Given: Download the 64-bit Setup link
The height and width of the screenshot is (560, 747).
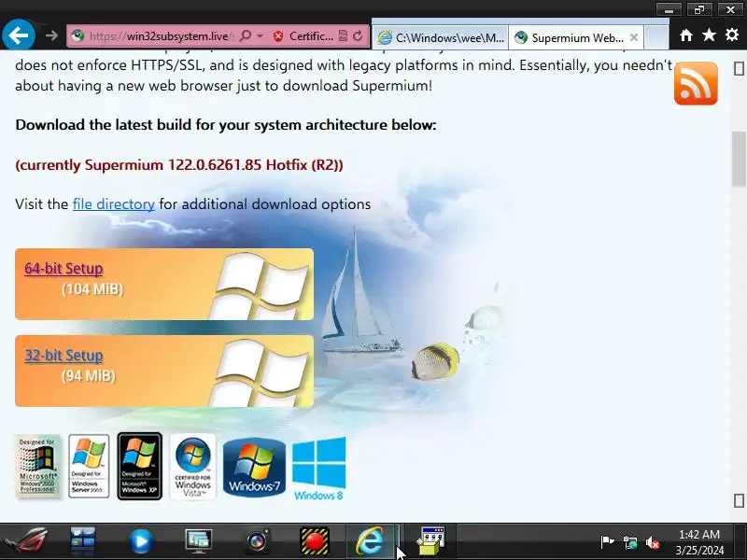Looking at the screenshot, I should click(63, 269).
